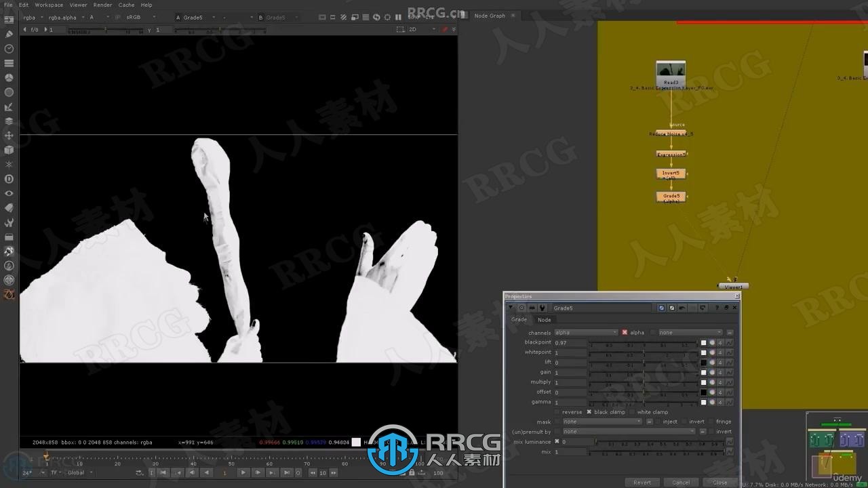This screenshot has height=488, width=868.
Task: Click the timeline play forward button
Action: pyautogui.click(x=243, y=472)
